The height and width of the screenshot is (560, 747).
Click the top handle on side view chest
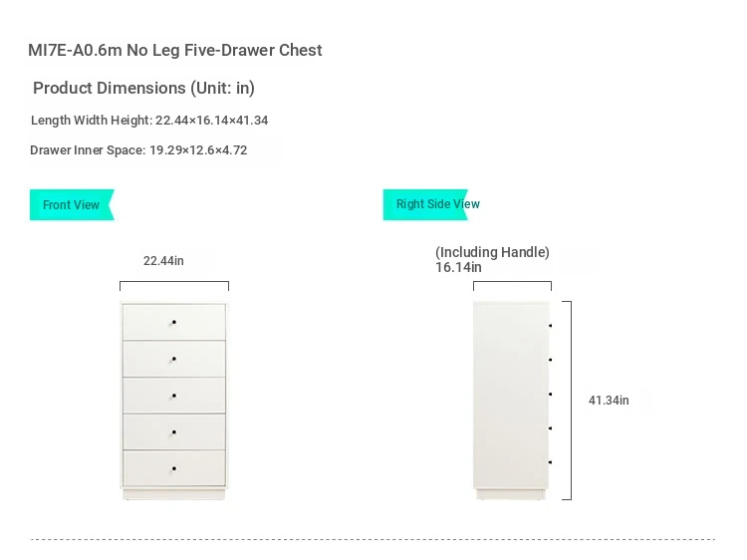tap(550, 326)
